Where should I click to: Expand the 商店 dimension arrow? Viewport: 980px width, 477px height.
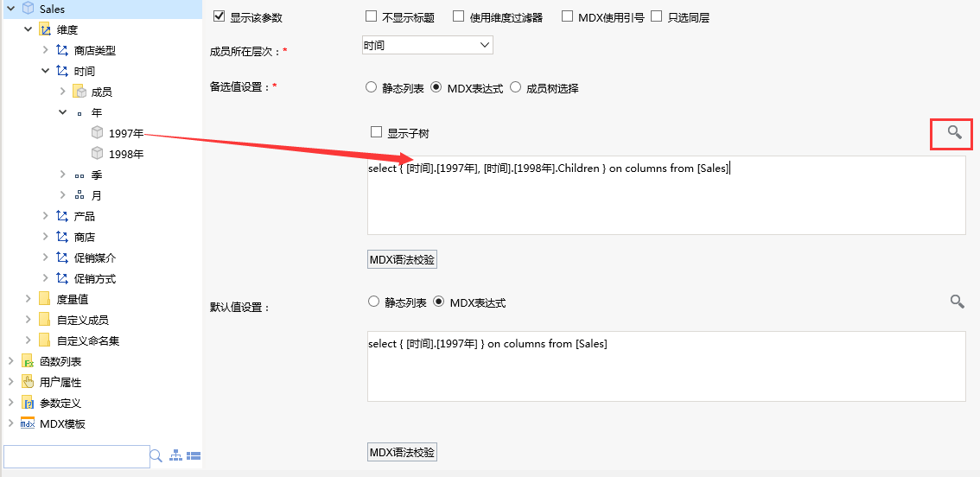46,236
